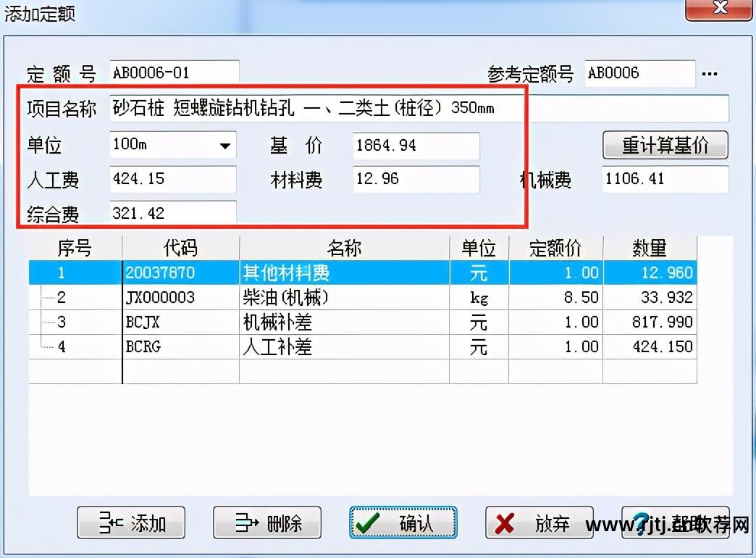Click the add-row icon on 添加 button
Viewport: 756px width, 558px height.
[112, 522]
